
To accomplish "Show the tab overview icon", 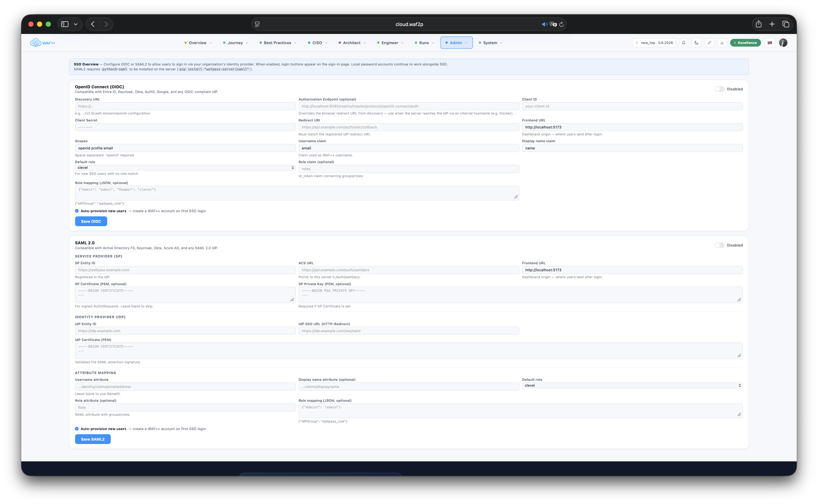I will pos(786,24).
